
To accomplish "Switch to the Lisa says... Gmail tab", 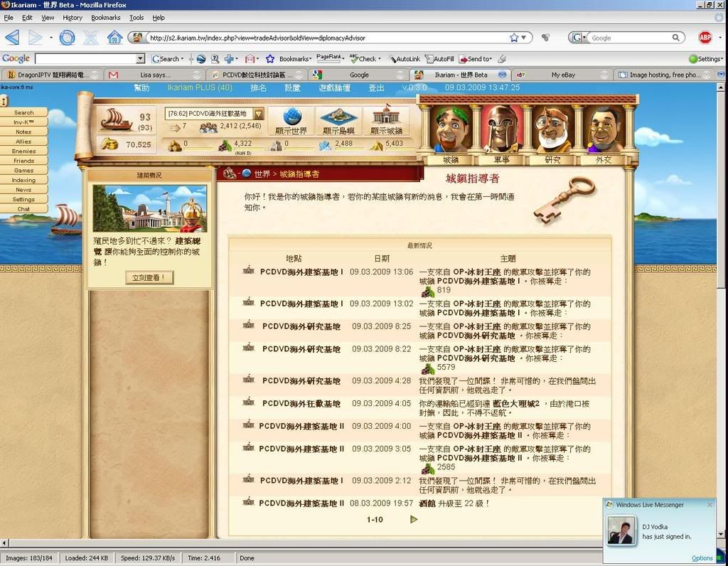I will coord(155,75).
